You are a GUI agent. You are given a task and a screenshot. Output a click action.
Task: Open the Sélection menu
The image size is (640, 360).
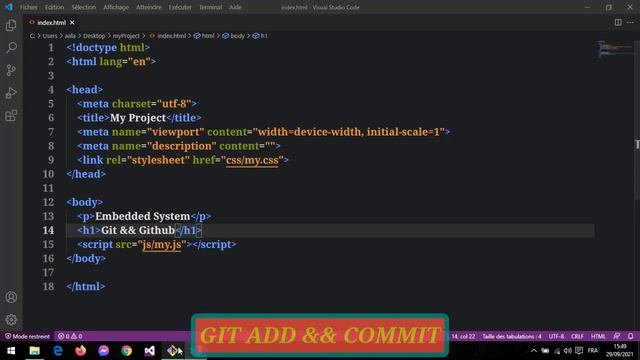[84, 7]
